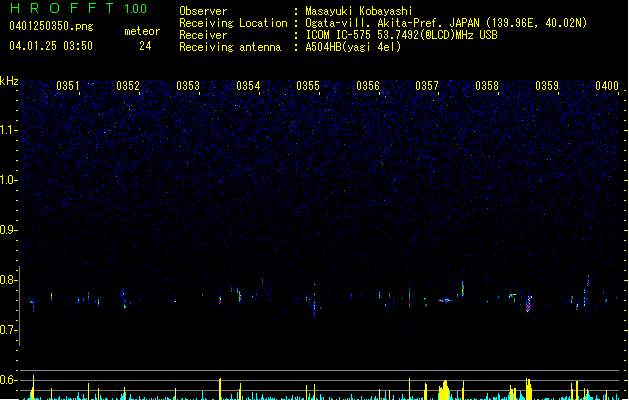Click the 0.6 kHz axis label

click(8, 380)
